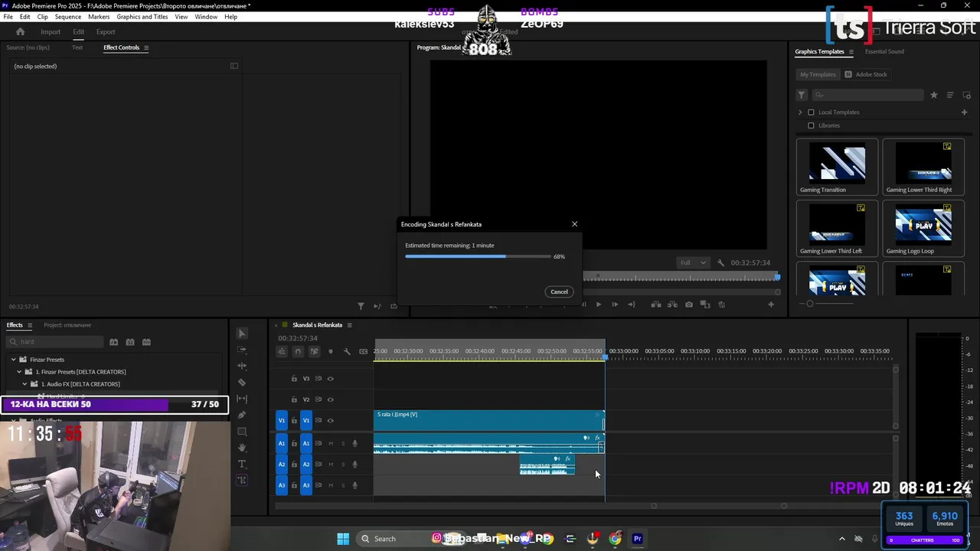
Task: Click the Import workspace button
Action: pos(51,32)
